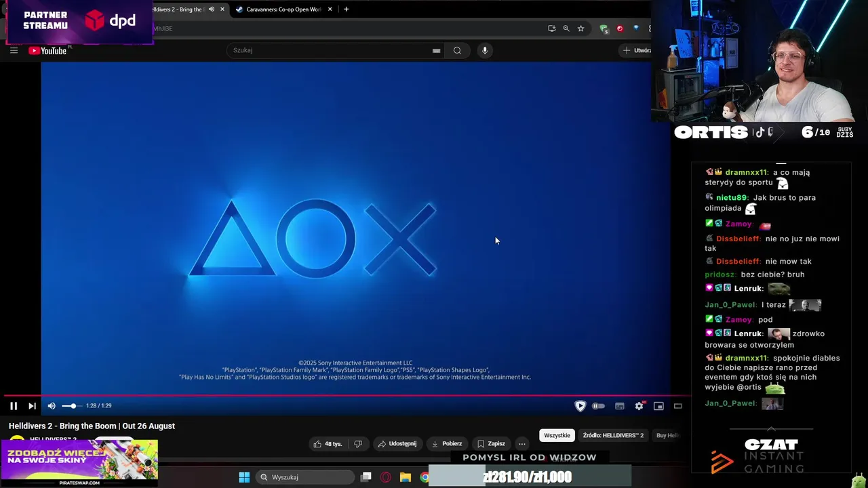
Task: Download the video via Pobierz
Action: tap(447, 444)
